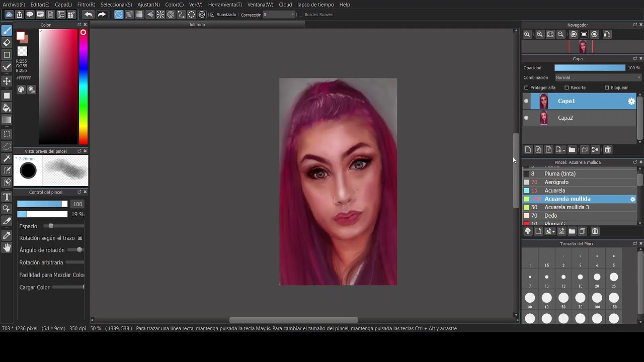Enable parallel lines snap guide
Screen dimensions: 644x362
click(x=129, y=15)
